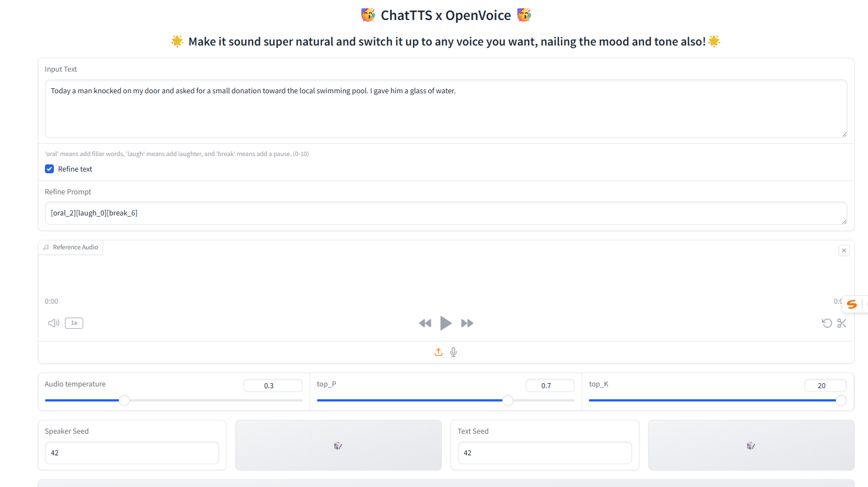Remove the reference audio with X

[x=844, y=250]
